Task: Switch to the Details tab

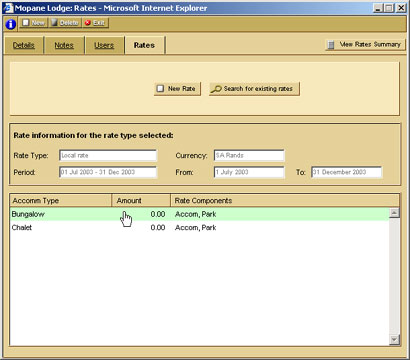Action: point(24,45)
